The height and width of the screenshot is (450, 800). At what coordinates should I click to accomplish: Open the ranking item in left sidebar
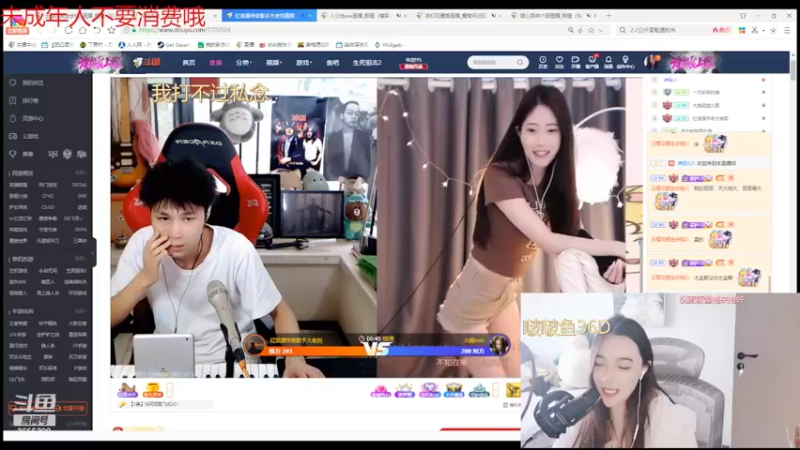(24, 101)
